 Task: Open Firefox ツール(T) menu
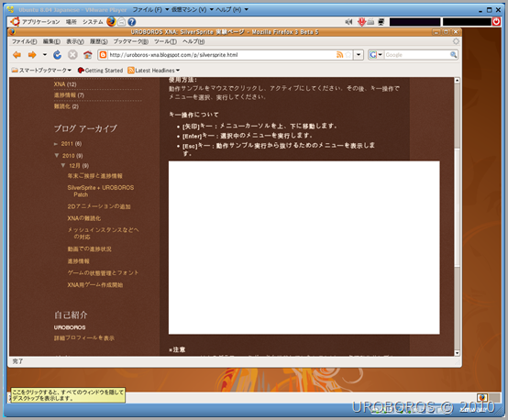point(165,41)
